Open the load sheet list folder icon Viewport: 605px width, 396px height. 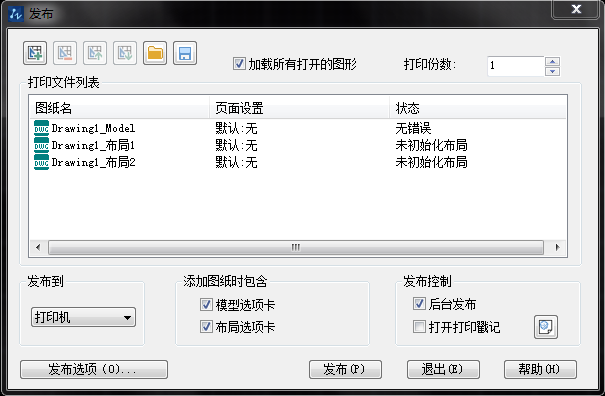tap(155, 53)
